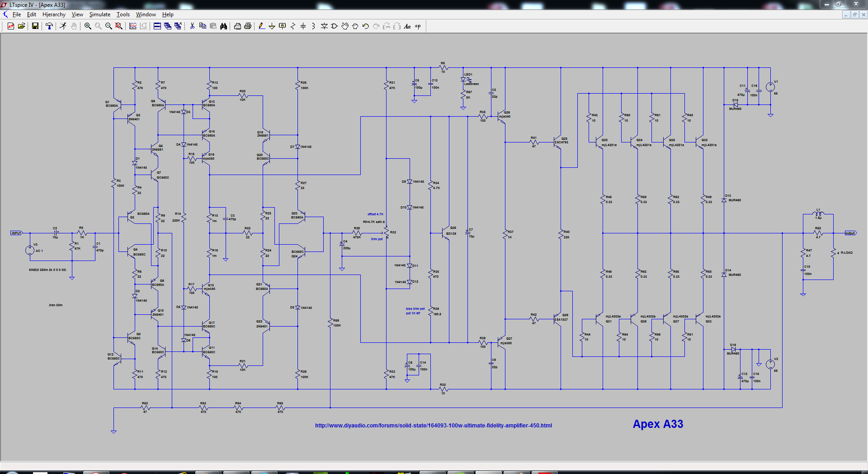Open the component gate icon

[x=335, y=26]
